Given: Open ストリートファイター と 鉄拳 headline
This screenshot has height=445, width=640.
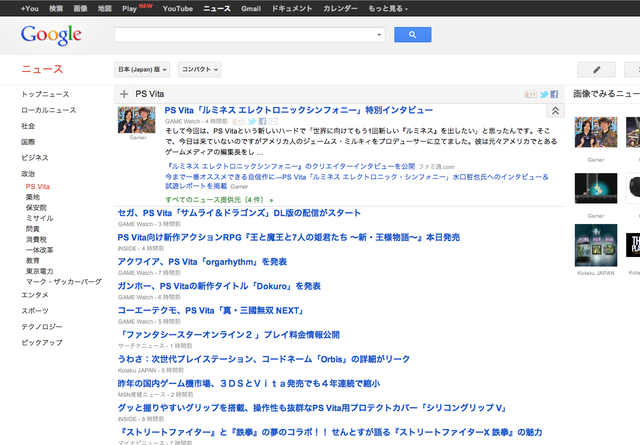Looking at the screenshot, I should tap(330, 432).
